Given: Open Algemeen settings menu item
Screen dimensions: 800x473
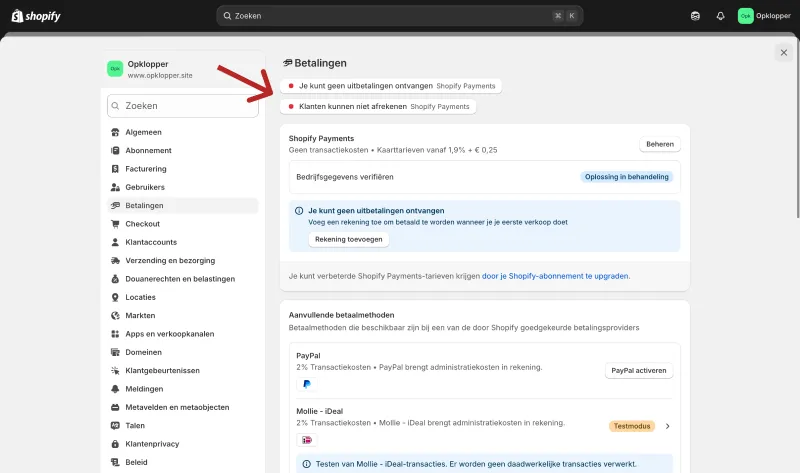Looking at the screenshot, I should pos(183,132).
